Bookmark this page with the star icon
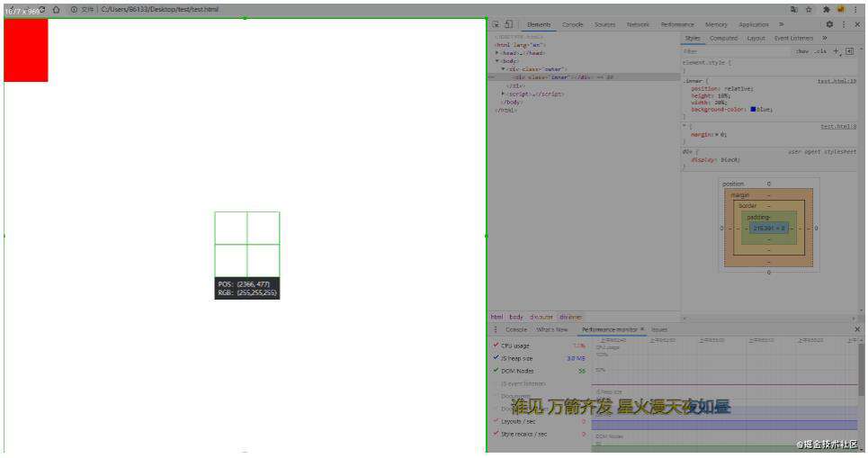Image resolution: width=868 pixels, height=458 pixels. (809, 9)
